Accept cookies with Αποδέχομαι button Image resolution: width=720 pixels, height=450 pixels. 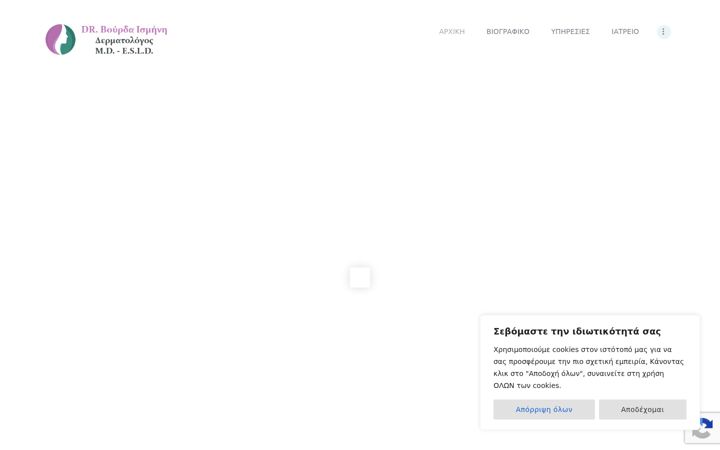(642, 409)
